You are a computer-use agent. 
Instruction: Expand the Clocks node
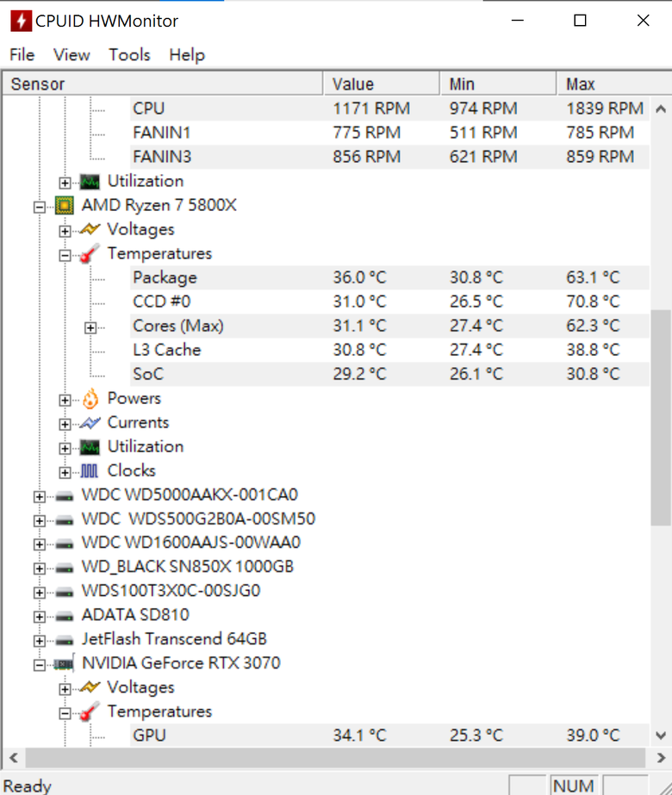[x=65, y=473]
